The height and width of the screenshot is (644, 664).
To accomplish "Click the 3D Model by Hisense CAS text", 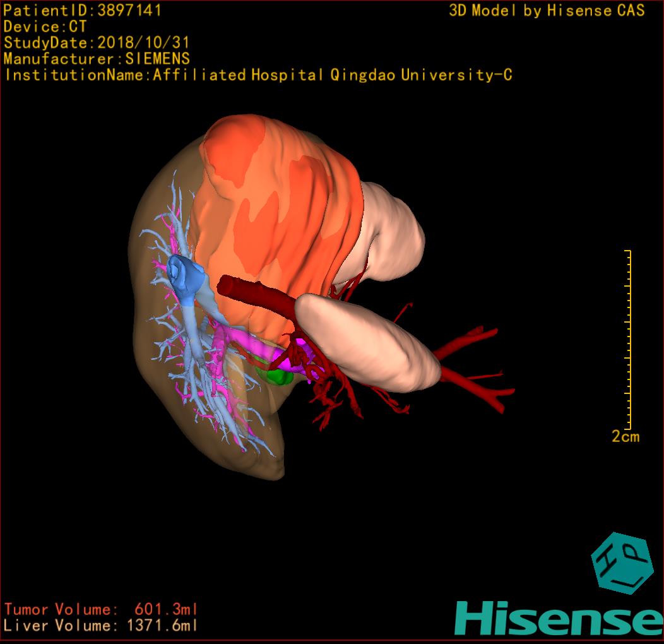I will pyautogui.click(x=547, y=11).
